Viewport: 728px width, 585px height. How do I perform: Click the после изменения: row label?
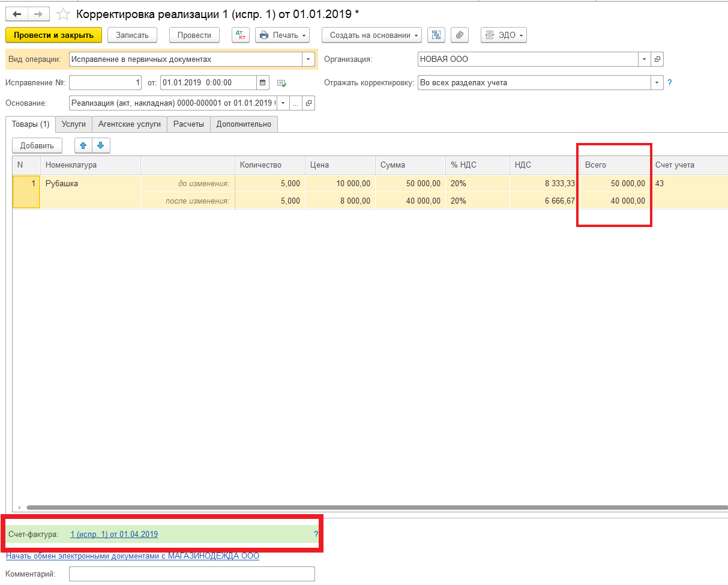point(197,201)
